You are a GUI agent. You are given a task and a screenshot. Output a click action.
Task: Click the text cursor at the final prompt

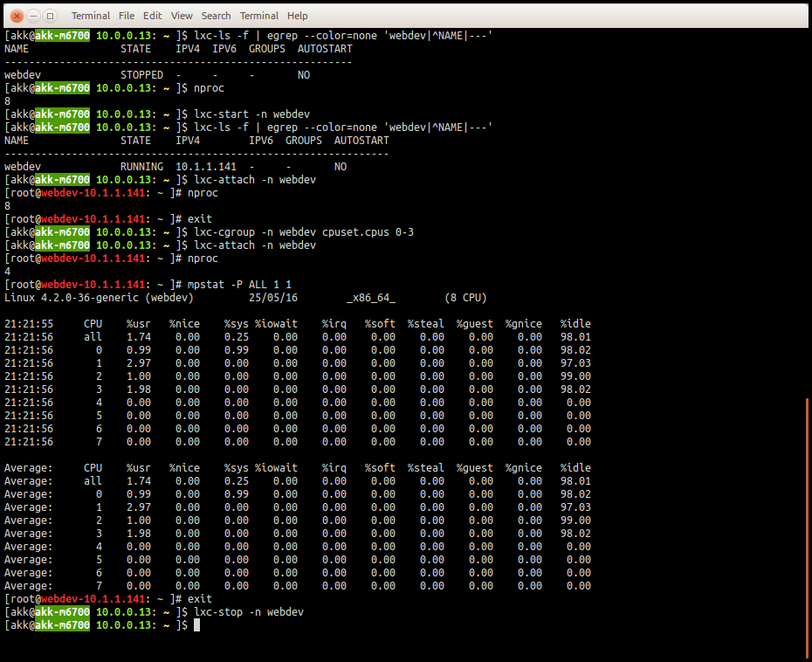[x=196, y=624]
